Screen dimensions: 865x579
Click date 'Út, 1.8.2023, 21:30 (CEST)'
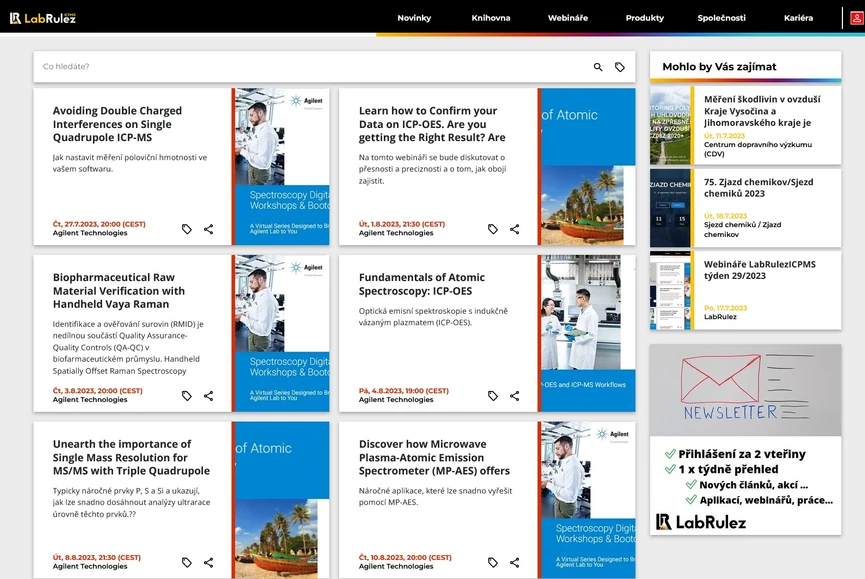402,224
